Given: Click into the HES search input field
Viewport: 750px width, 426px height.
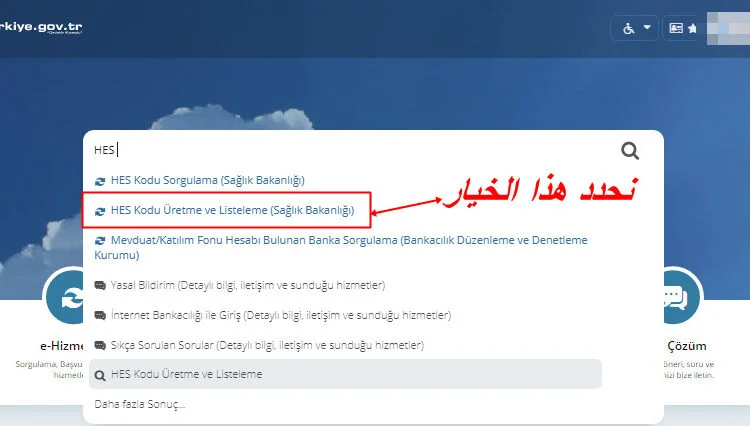Looking at the screenshot, I should point(354,150).
